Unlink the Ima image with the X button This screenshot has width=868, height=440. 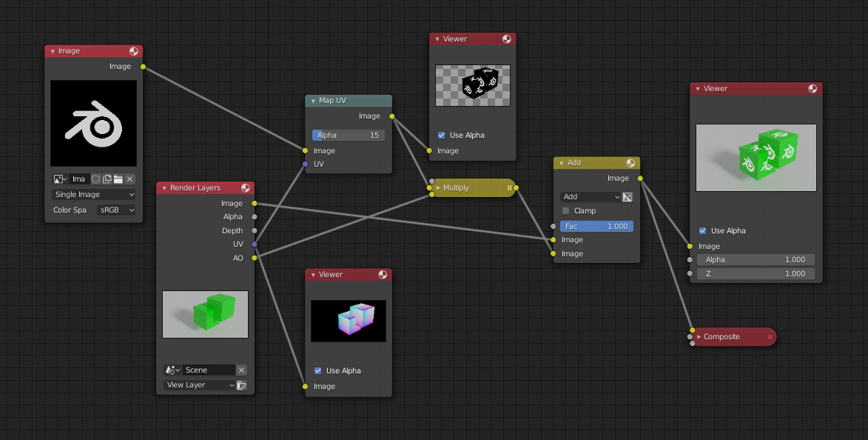130,179
